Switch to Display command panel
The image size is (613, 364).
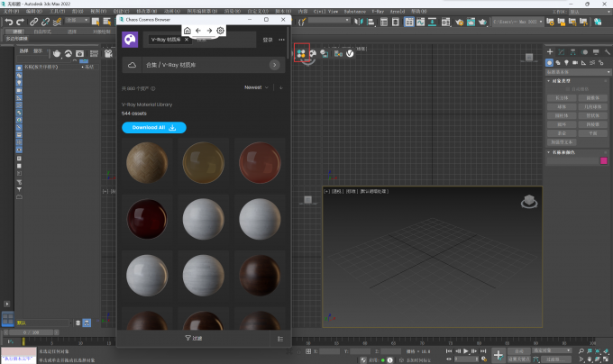point(596,52)
